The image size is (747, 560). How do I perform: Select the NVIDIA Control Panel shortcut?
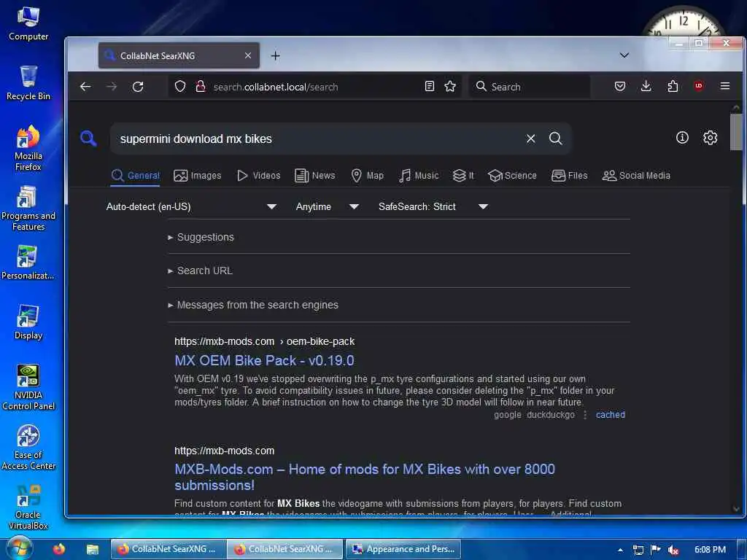(28, 387)
